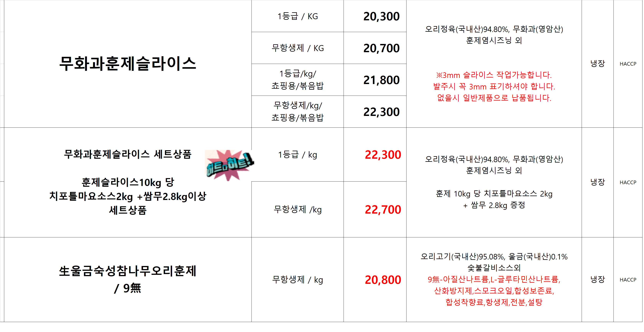
Task: Select the 生울금숙성참나무오리훈제 / 9無 product cell
Action: pos(128,279)
